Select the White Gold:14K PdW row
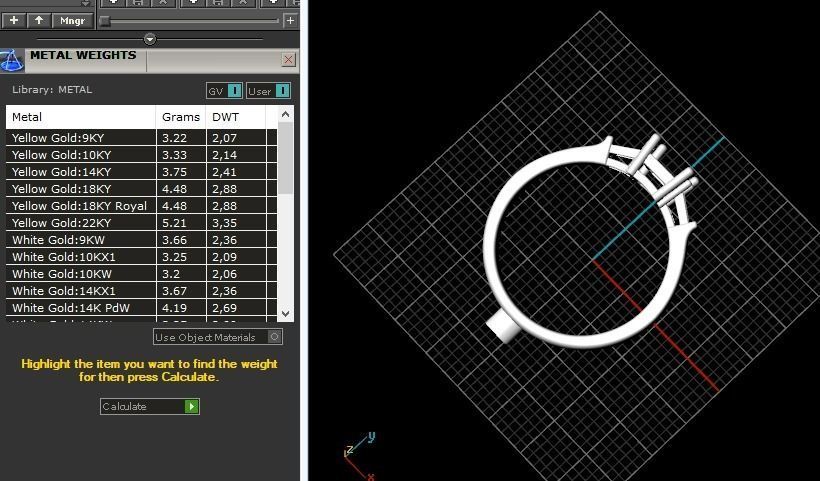Screen dimensions: 820x481 point(141,308)
